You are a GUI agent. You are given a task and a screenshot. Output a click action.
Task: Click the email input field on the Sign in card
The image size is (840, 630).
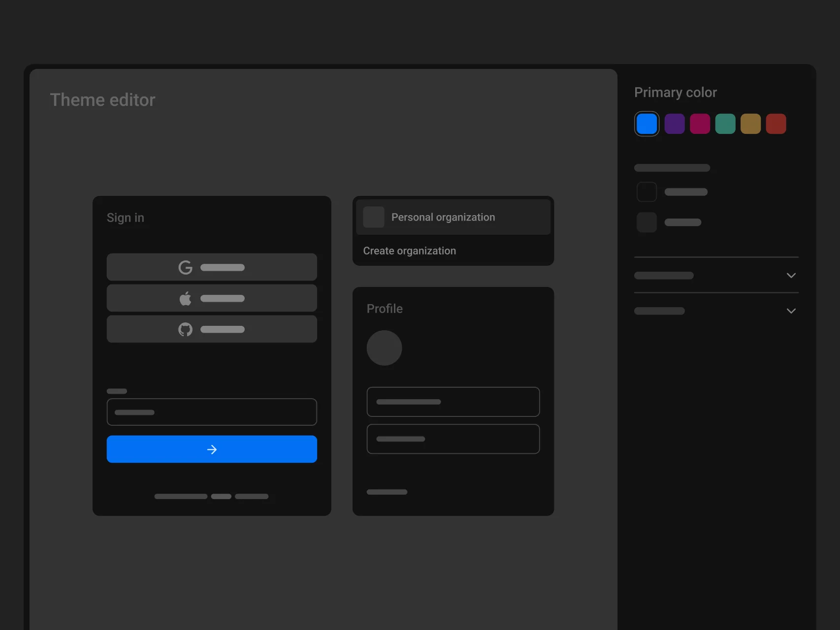click(212, 412)
